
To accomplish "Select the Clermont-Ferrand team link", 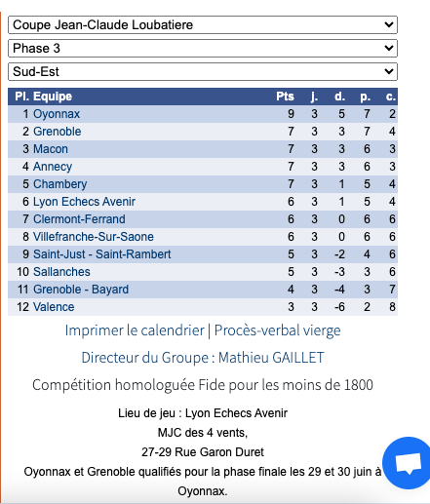I will point(79,219).
